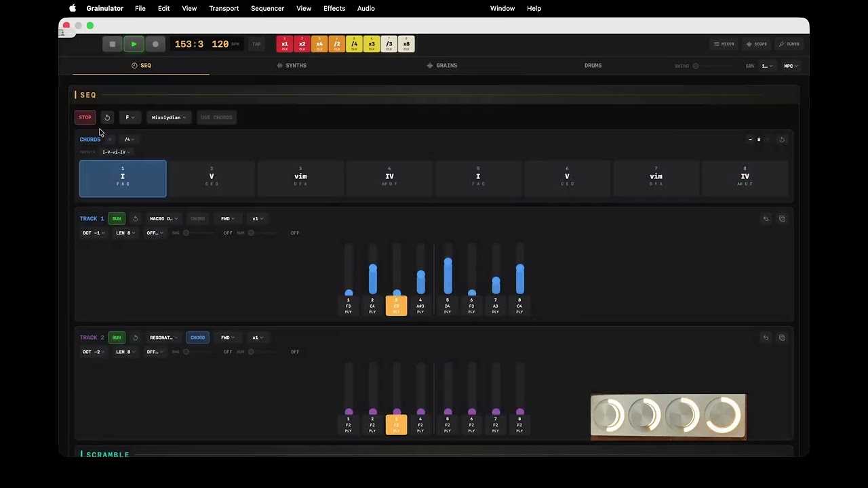Select the orange x4 clock multiplier
868x488 pixels.
(x=319, y=44)
